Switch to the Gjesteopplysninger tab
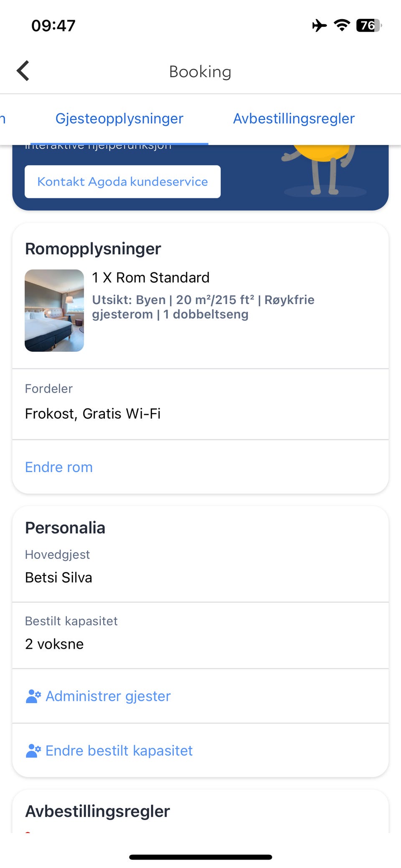This screenshot has width=401, height=868. click(119, 119)
